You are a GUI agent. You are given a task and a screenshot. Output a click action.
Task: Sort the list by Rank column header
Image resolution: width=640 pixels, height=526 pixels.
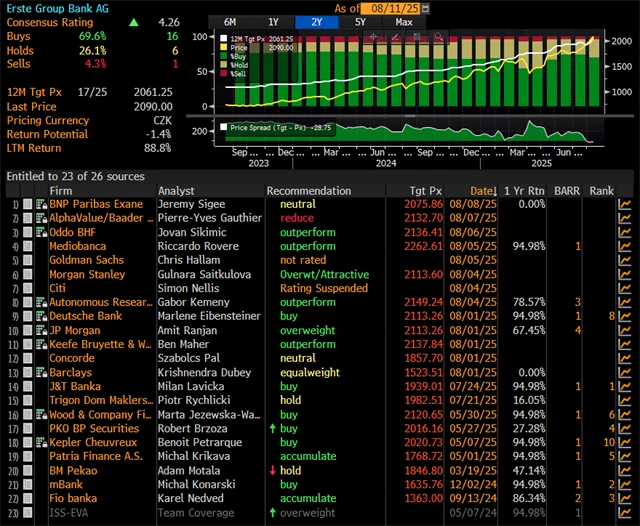[601, 190]
